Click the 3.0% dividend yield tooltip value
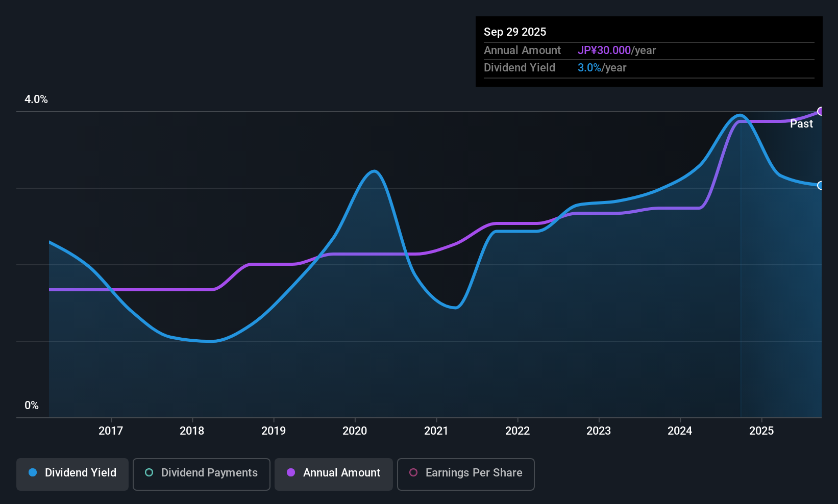Viewport: 838px width, 504px height. [x=589, y=68]
